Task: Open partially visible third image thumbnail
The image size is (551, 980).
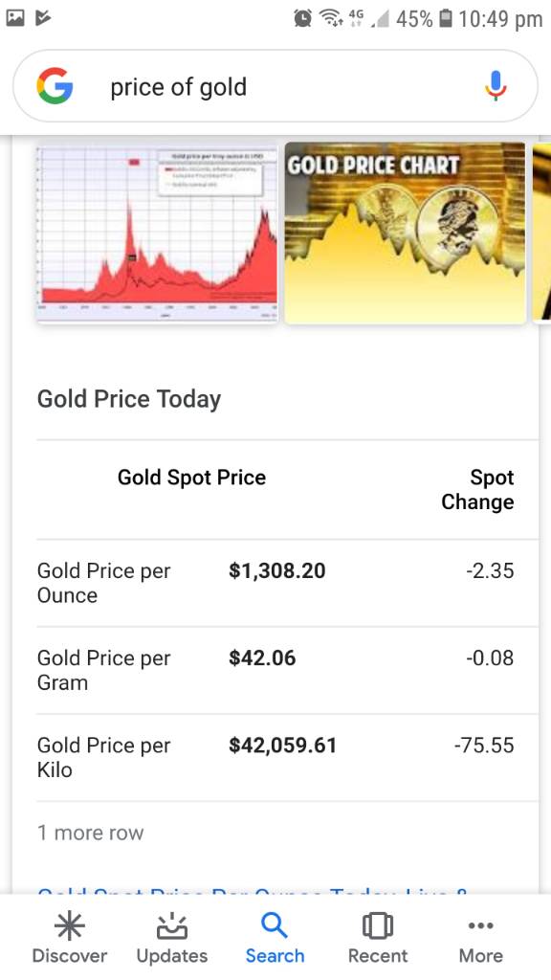Action: [x=541, y=233]
